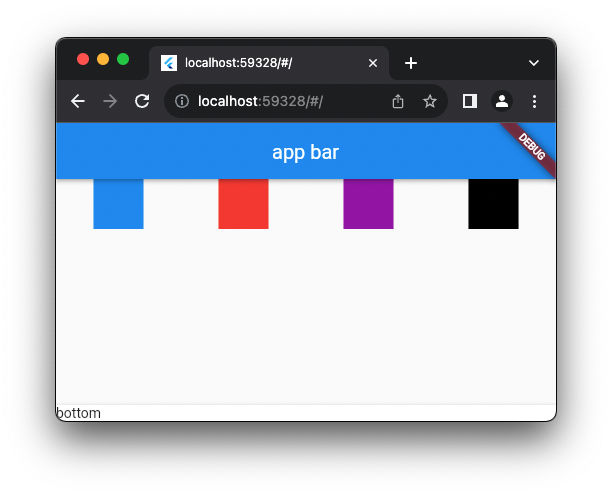Image resolution: width=612 pixels, height=495 pixels.
Task: Click the blue square
Action: tap(119, 204)
